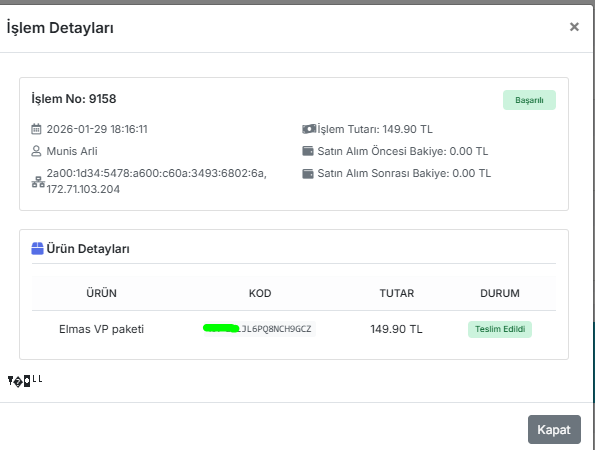595x450 pixels.
Task: Click the user icon next to Munis Arli
Action: pyautogui.click(x=36, y=151)
